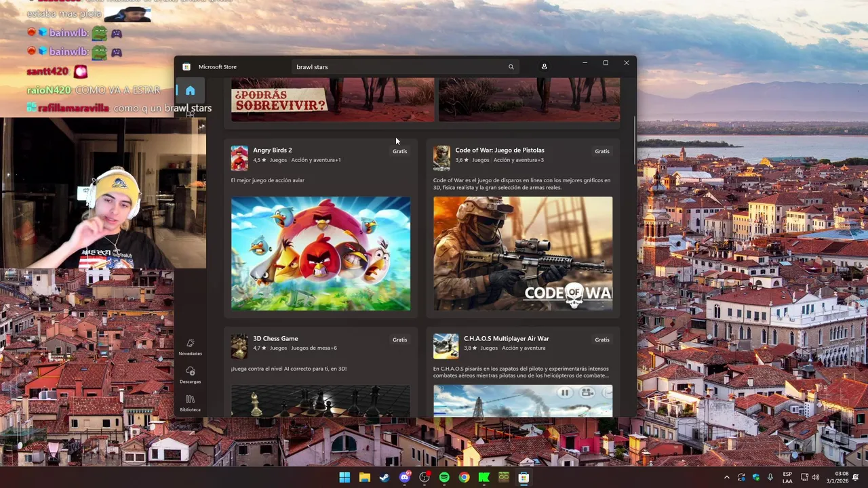This screenshot has width=868, height=488.
Task: Open Google Chrome from the taskbar
Action: [x=464, y=477]
